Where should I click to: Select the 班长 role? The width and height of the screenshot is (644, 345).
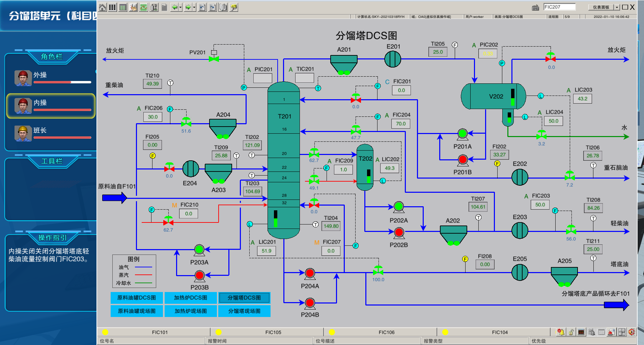click(51, 134)
